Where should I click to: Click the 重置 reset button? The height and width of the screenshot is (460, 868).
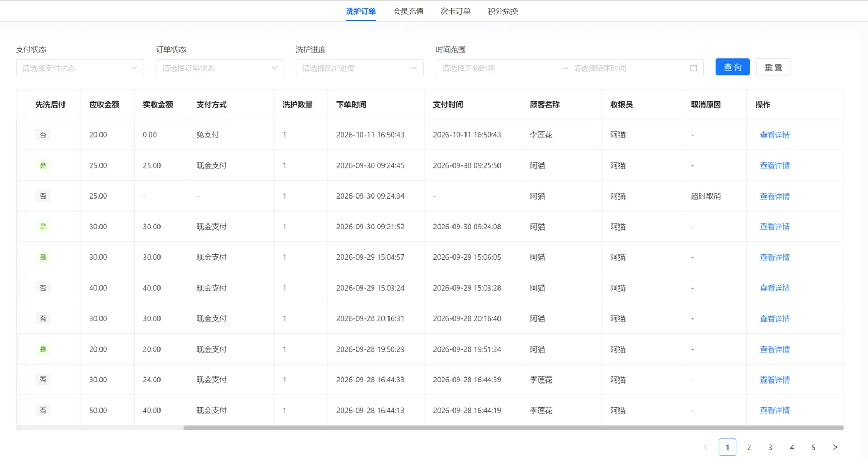click(773, 67)
